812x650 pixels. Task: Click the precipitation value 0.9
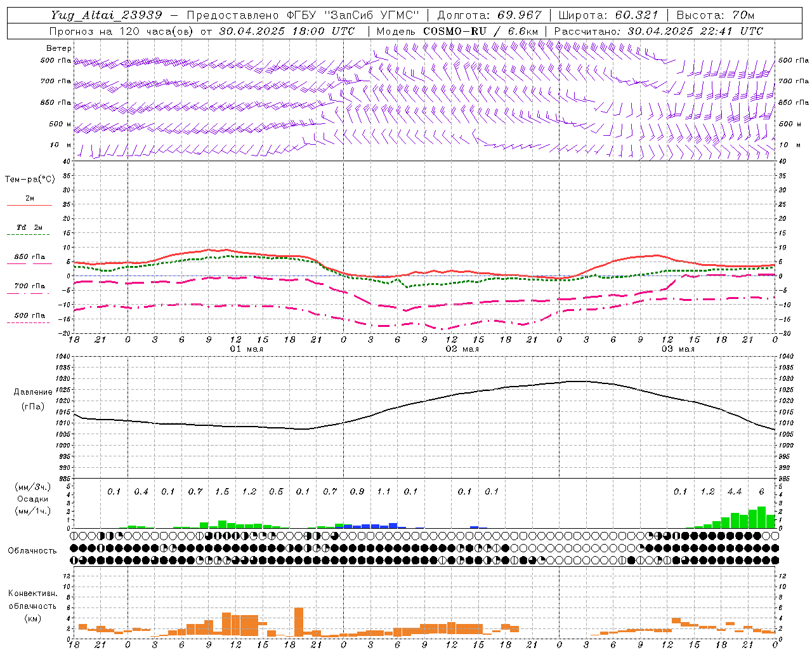[357, 491]
